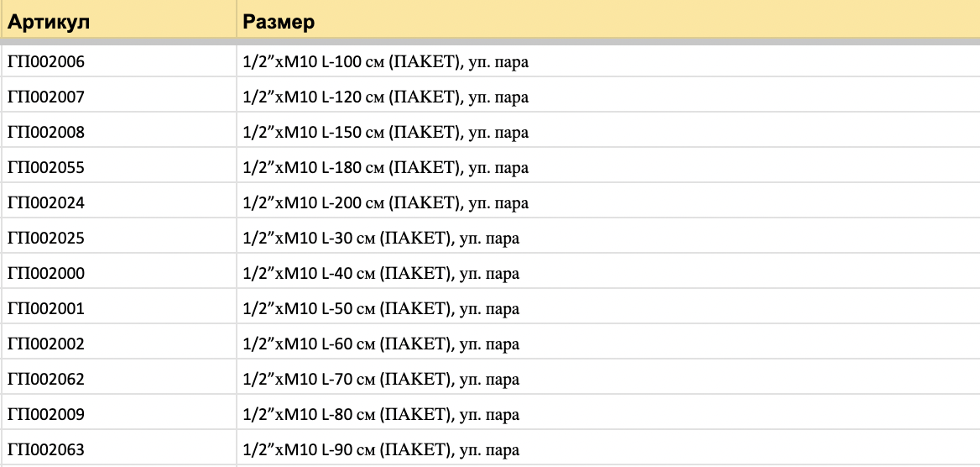Click the L-120 см size cell
980x467 pixels.
pos(385,97)
